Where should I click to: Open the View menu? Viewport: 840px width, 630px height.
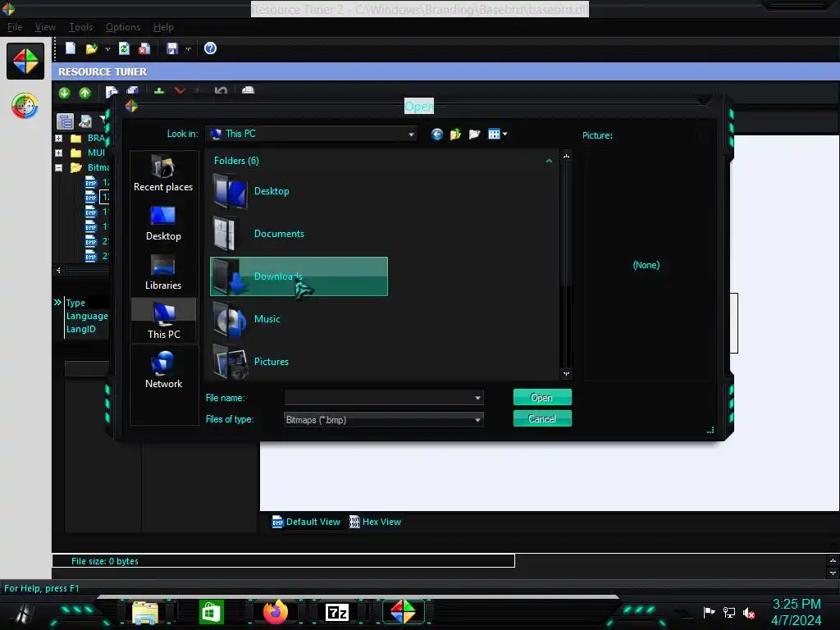coord(46,27)
